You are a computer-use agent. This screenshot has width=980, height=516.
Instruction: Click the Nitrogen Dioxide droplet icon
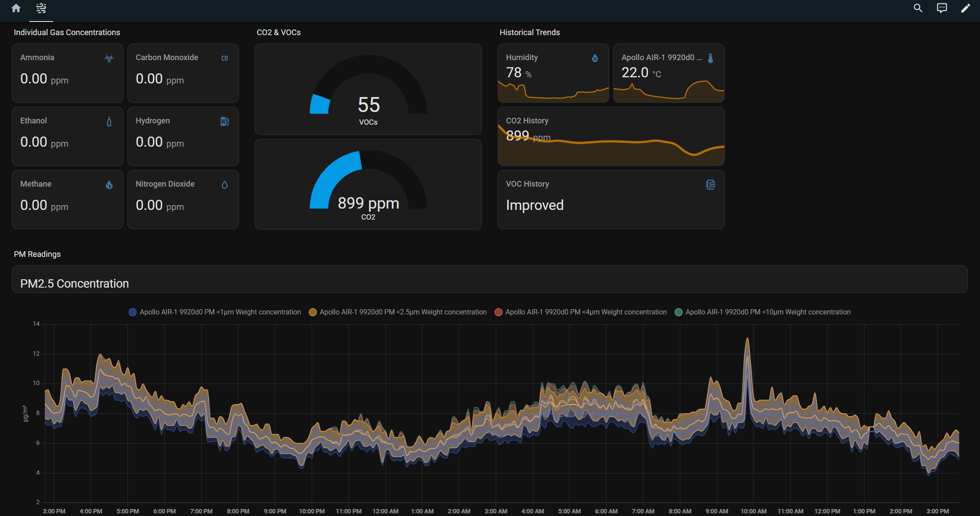coord(224,185)
